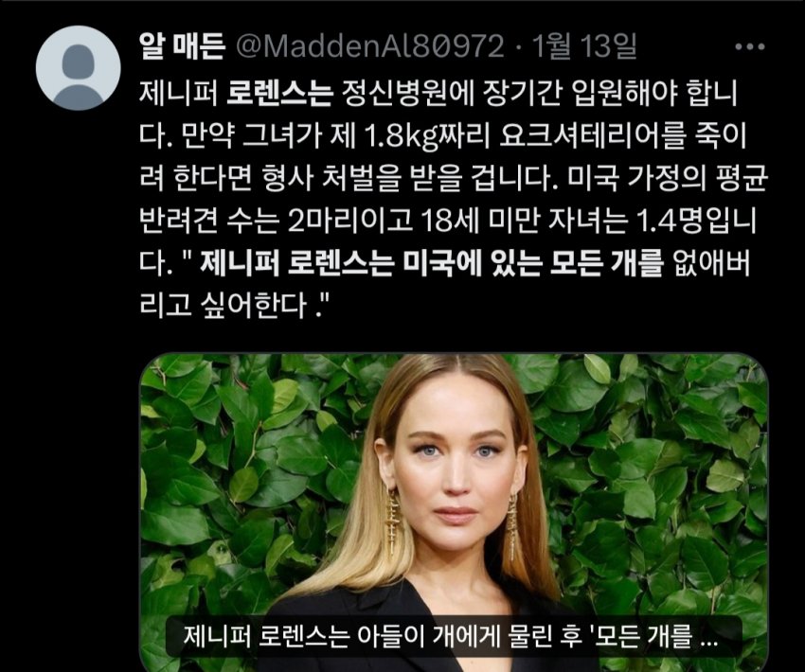Click the tweet's last line 리고 싶어한다
The width and height of the screenshot is (805, 672).
tap(234, 305)
